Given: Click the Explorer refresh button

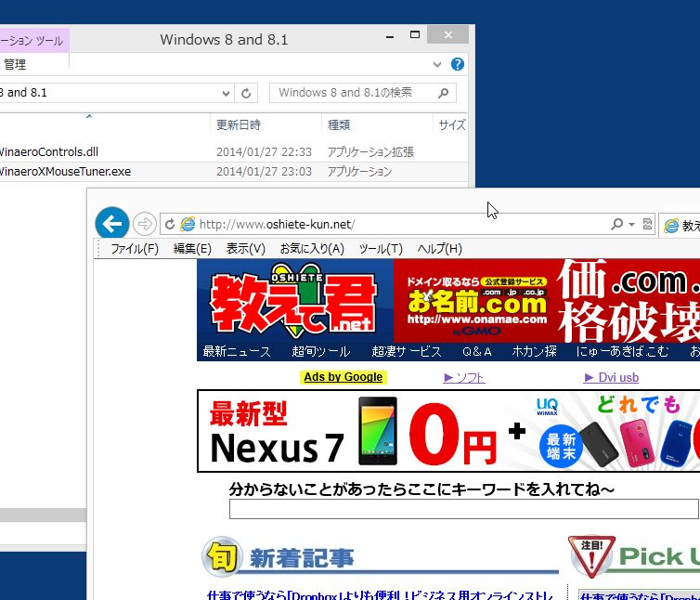Looking at the screenshot, I should tap(246, 93).
